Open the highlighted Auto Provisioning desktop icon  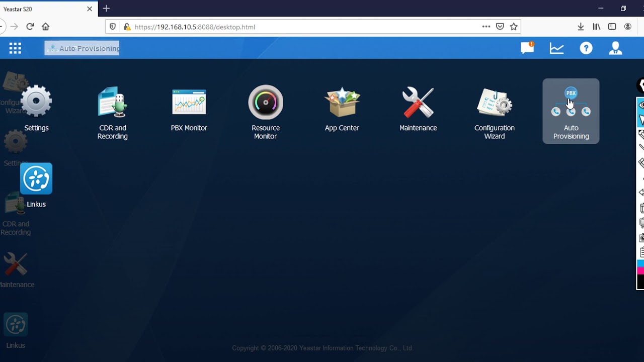point(571,111)
